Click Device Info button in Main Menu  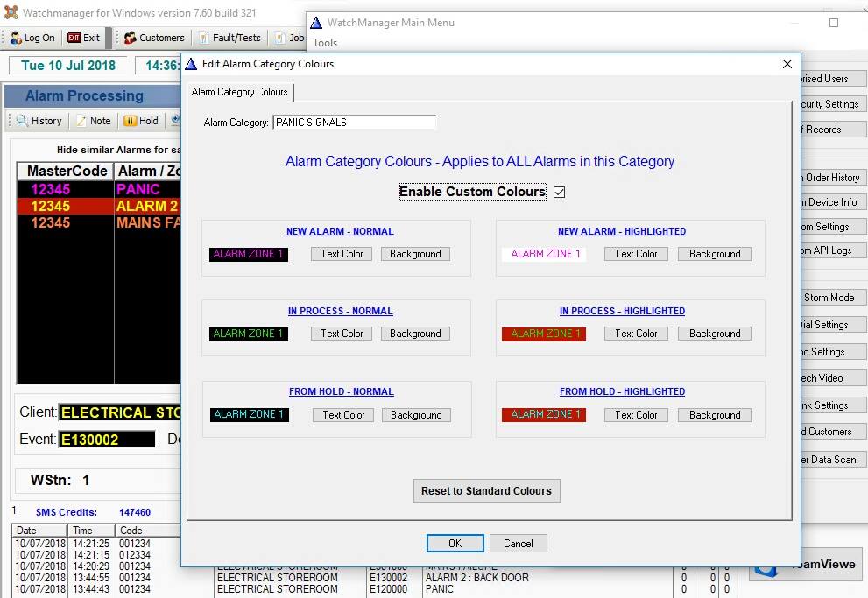[x=833, y=202]
